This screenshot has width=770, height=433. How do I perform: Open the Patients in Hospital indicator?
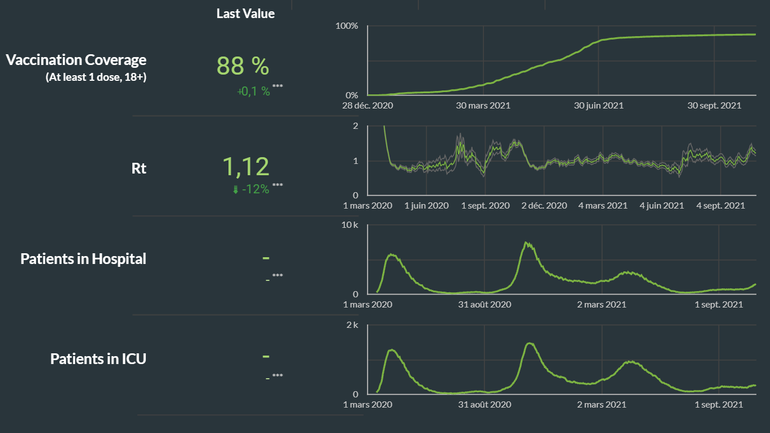pos(83,259)
